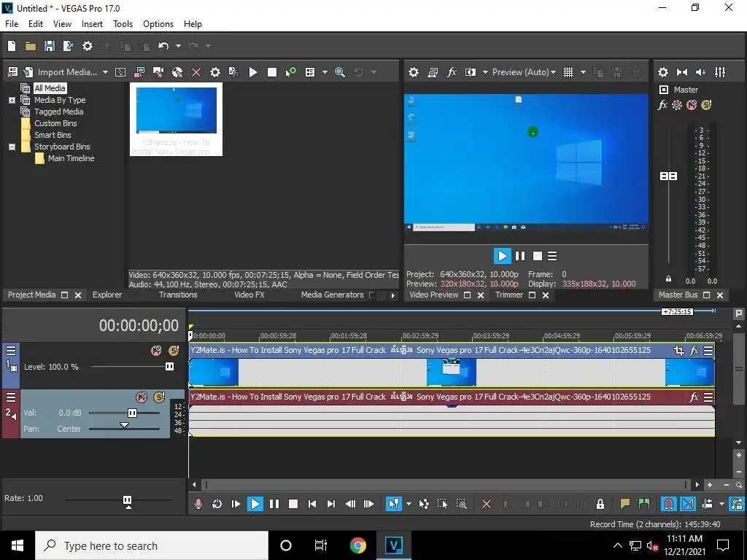
Task: Toggle Loop Playback in the transport bar
Action: click(217, 504)
